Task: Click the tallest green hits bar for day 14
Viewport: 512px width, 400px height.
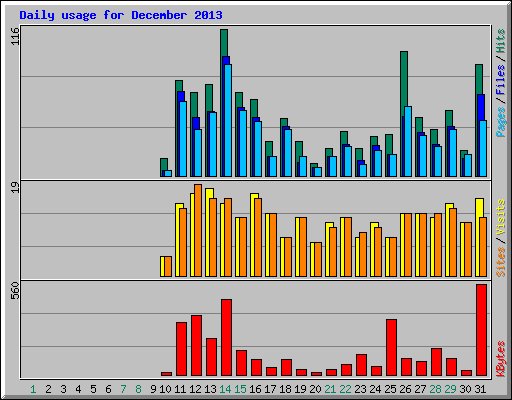Action: [224, 43]
